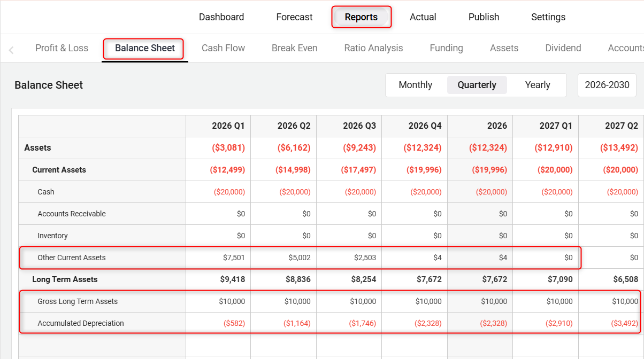
Task: Open the Dividend tab
Action: point(563,48)
